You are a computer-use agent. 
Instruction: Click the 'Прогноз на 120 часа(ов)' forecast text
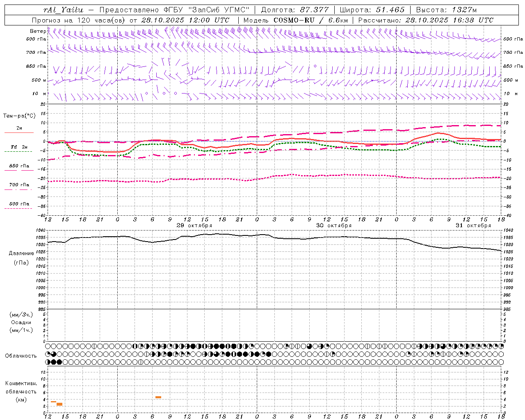79,20
